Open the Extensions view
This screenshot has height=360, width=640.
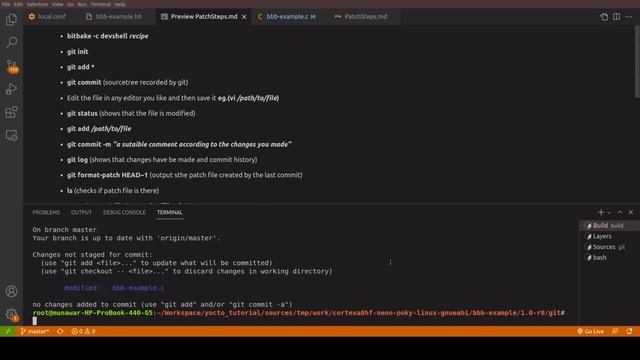(x=11, y=112)
